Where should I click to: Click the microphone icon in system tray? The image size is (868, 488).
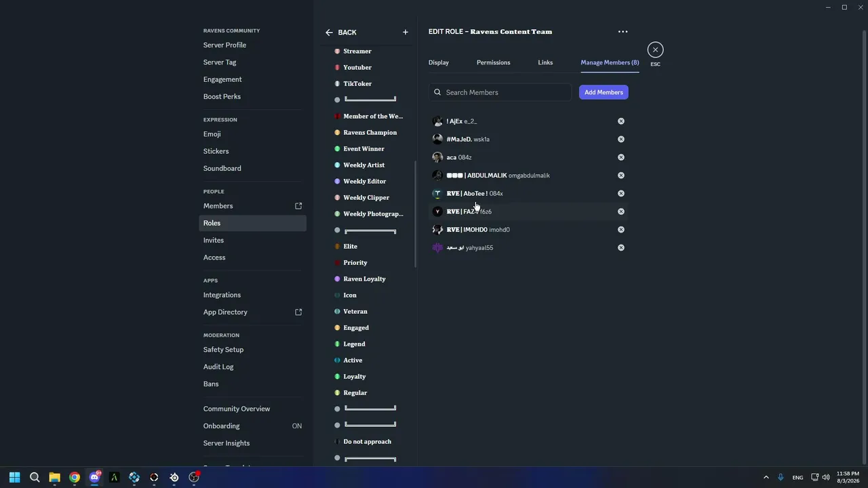781,477
